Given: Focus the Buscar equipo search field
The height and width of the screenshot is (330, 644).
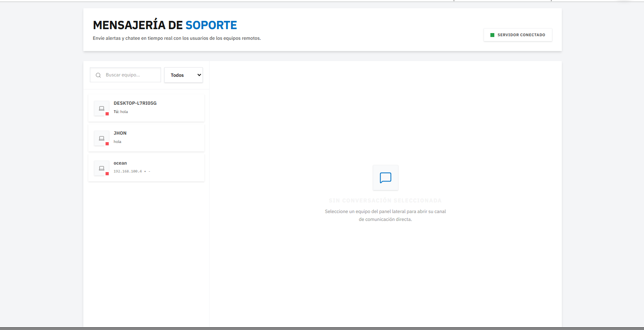Looking at the screenshot, I should (126, 75).
